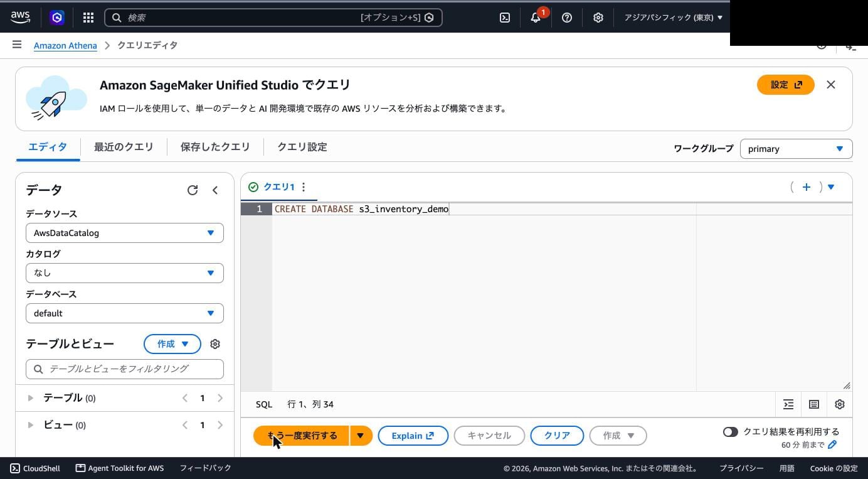The image size is (868, 479).
Task: Switch to the 保存したクエリ tab
Action: pos(215,147)
